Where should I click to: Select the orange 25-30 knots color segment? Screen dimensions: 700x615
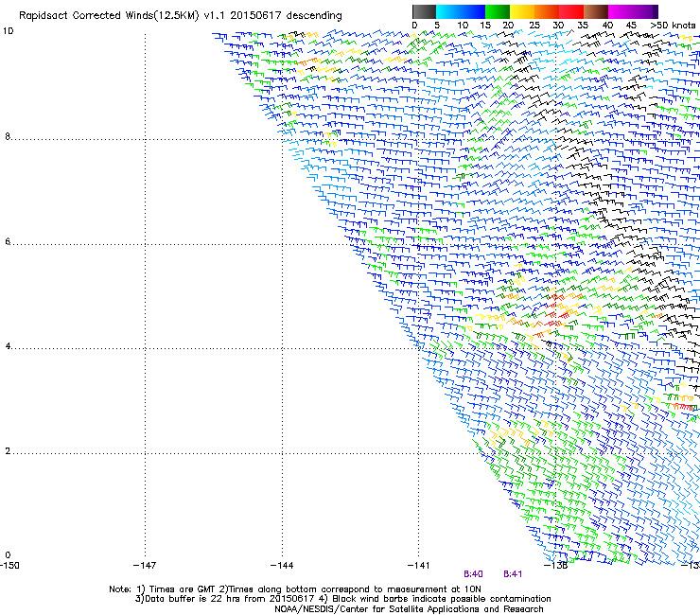point(547,11)
